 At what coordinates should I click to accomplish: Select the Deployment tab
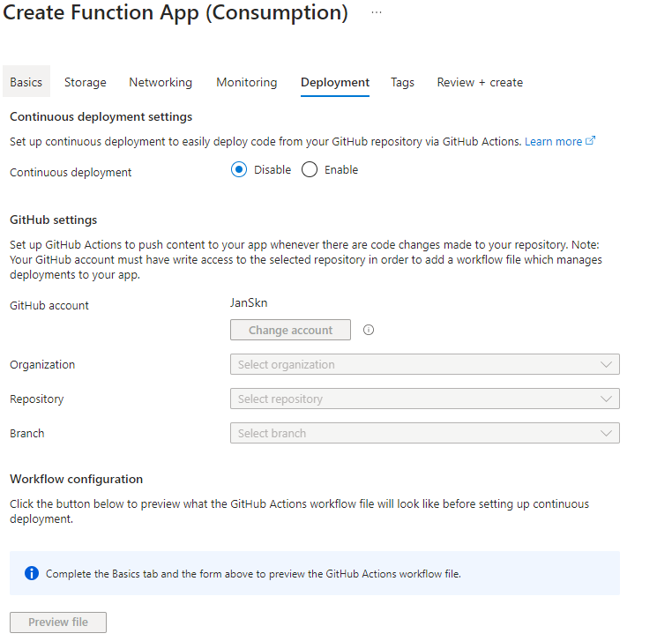pos(335,82)
